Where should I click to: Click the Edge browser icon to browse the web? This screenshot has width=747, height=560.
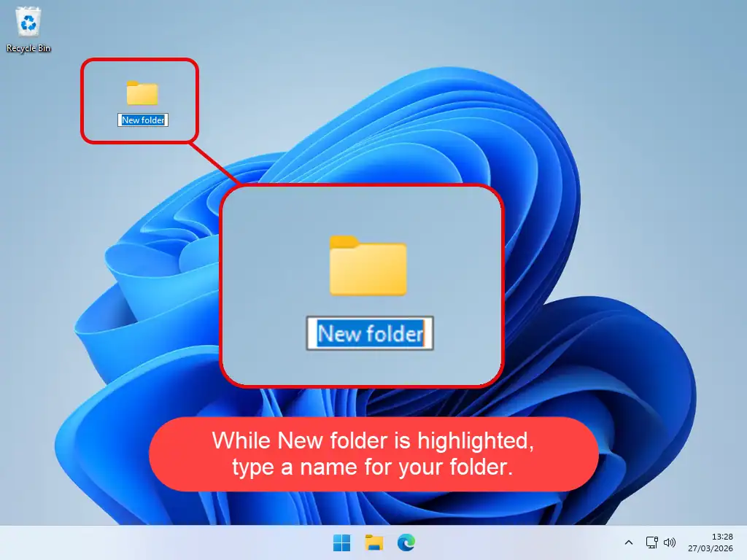[406, 542]
